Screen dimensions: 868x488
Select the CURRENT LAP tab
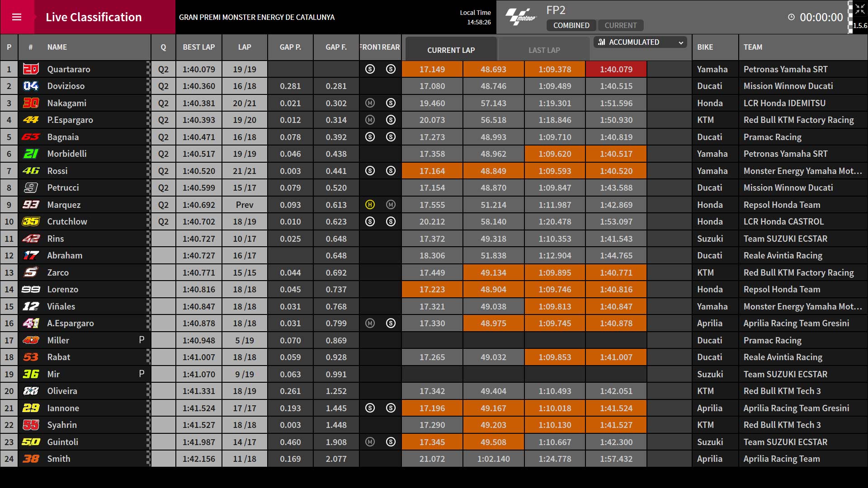(451, 50)
